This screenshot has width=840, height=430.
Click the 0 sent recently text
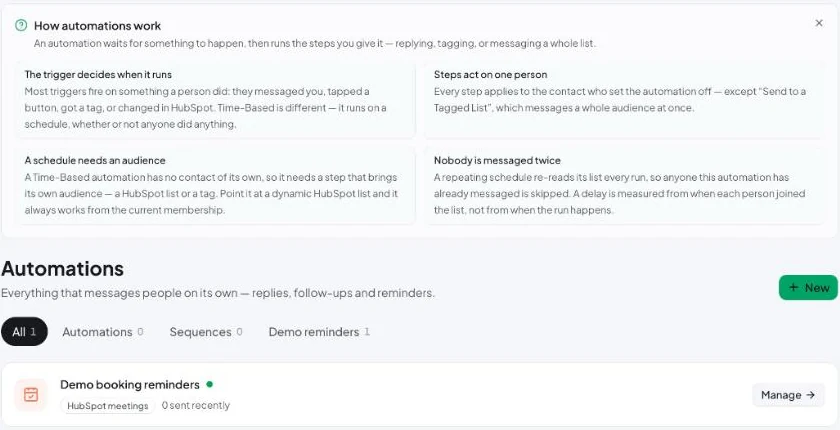pyautogui.click(x=196, y=405)
